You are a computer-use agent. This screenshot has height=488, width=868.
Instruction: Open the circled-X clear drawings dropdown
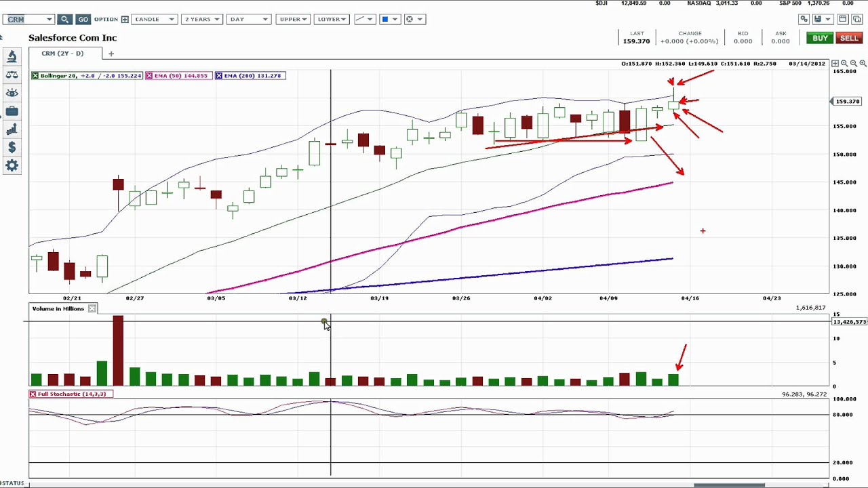414,19
